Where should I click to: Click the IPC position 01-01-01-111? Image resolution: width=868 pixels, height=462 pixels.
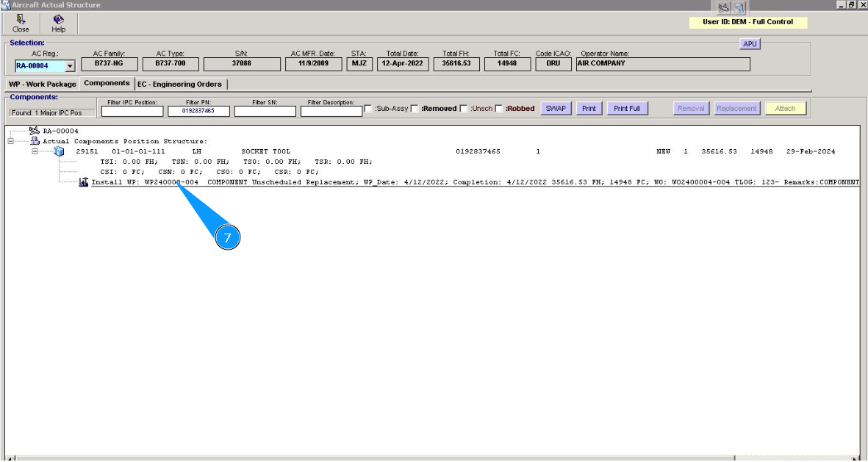click(x=138, y=151)
